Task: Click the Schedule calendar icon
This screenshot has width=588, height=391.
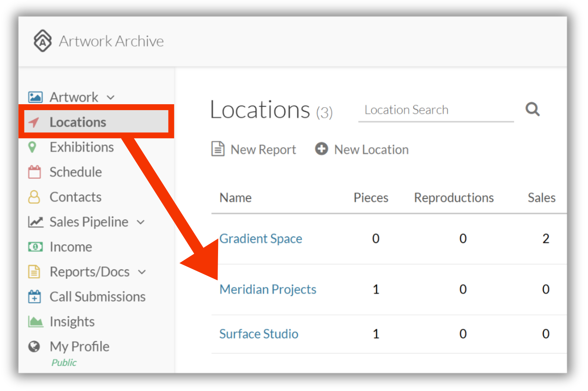Action: click(x=34, y=172)
